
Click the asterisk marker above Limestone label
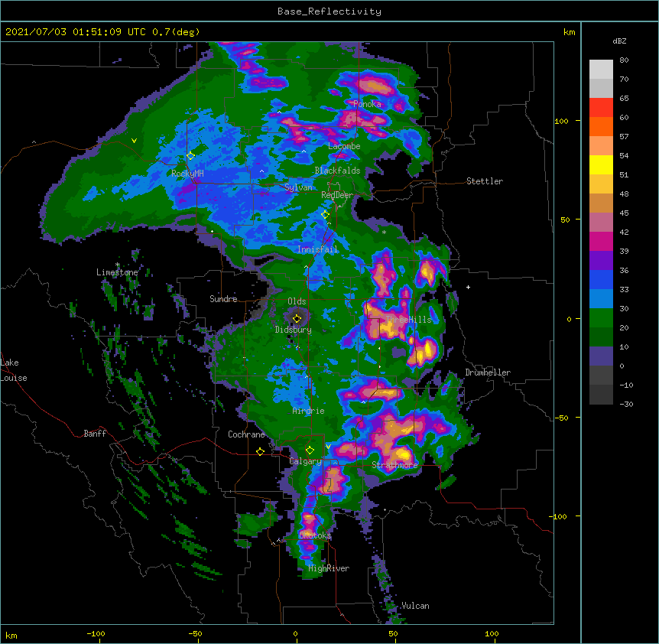[118, 265]
